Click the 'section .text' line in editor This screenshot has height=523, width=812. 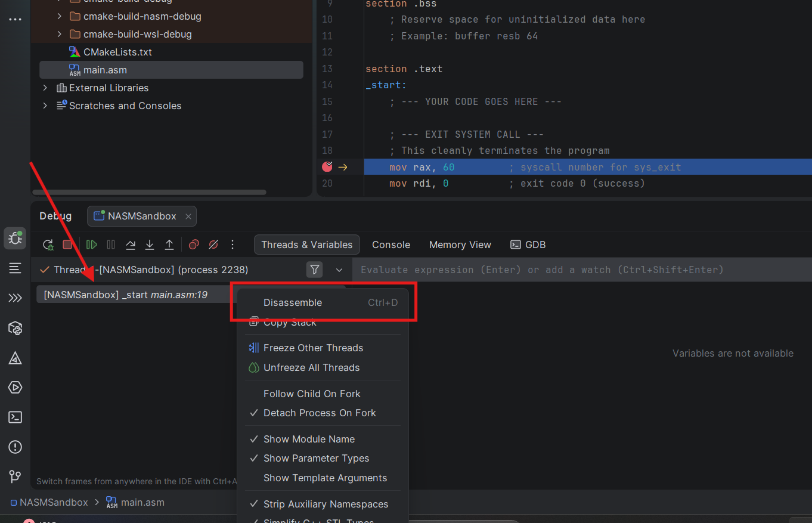pos(404,69)
